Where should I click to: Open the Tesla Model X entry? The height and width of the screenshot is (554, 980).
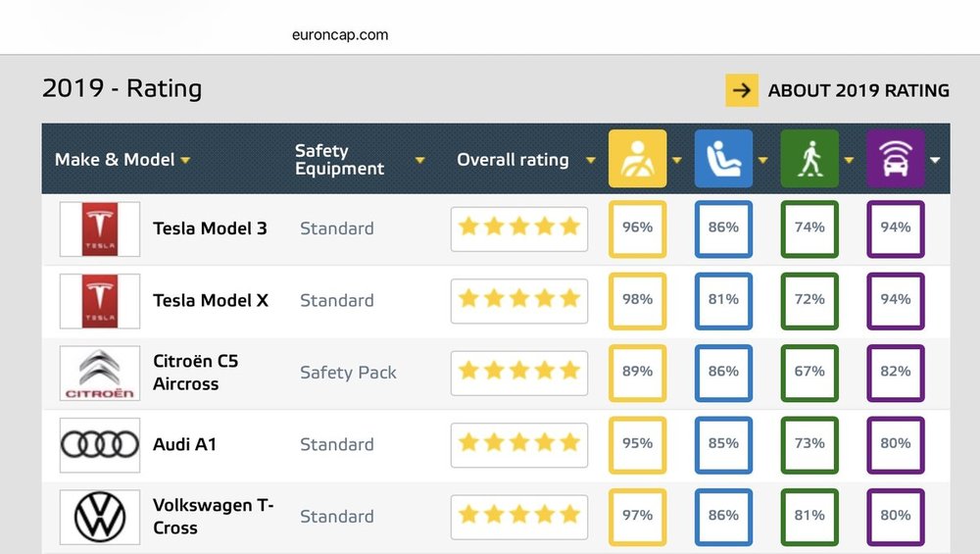(x=211, y=301)
